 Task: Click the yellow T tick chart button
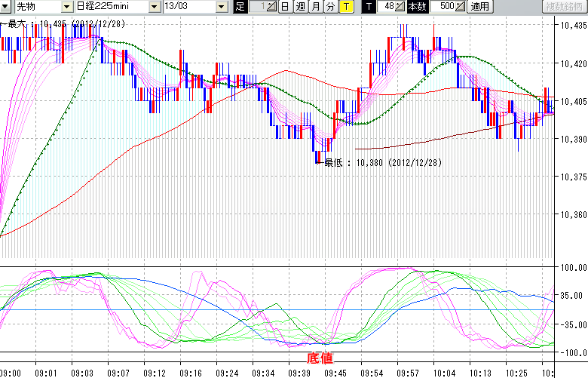pyautogui.click(x=345, y=7)
